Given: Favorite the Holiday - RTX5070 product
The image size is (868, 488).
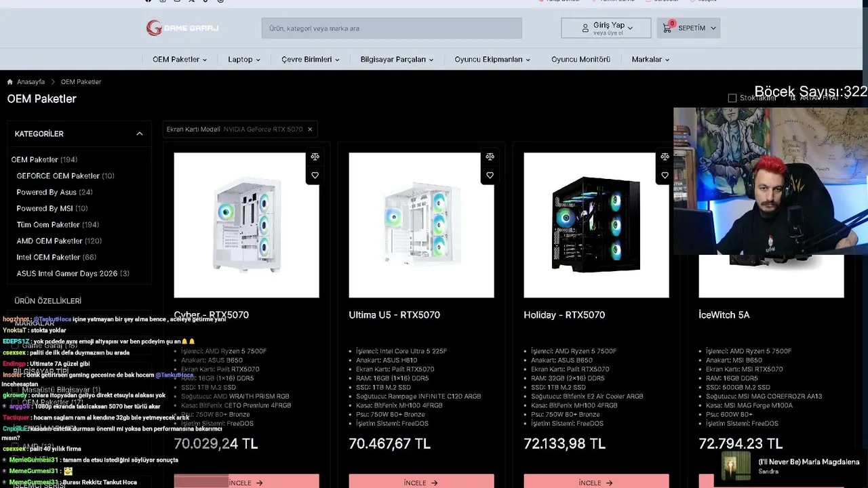Looking at the screenshot, I should click(x=665, y=176).
